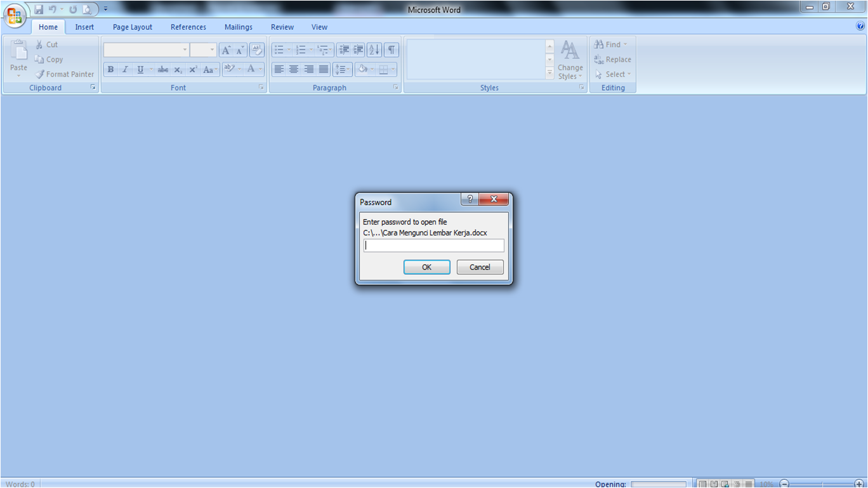The width and height of the screenshot is (868, 488).
Task: Click the Justify alignment icon
Action: [x=324, y=69]
